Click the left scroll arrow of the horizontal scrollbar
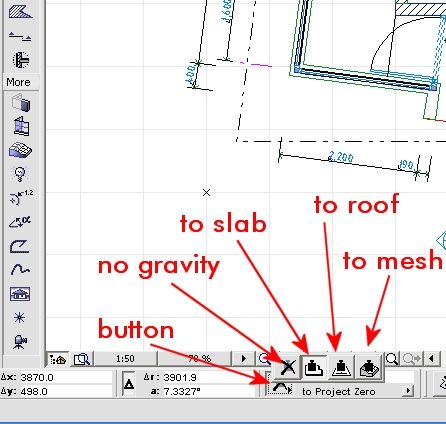 tap(432, 359)
